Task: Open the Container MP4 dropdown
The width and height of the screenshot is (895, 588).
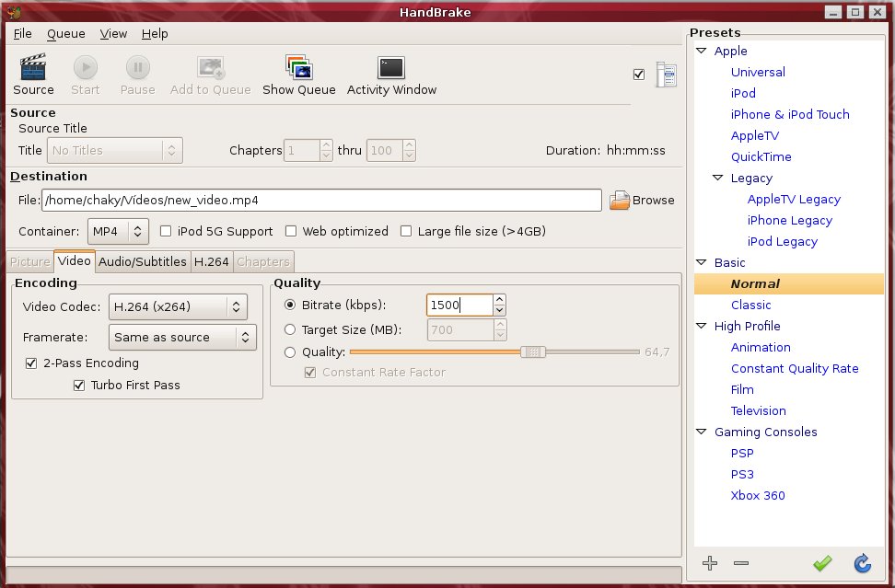Action: pos(118,232)
